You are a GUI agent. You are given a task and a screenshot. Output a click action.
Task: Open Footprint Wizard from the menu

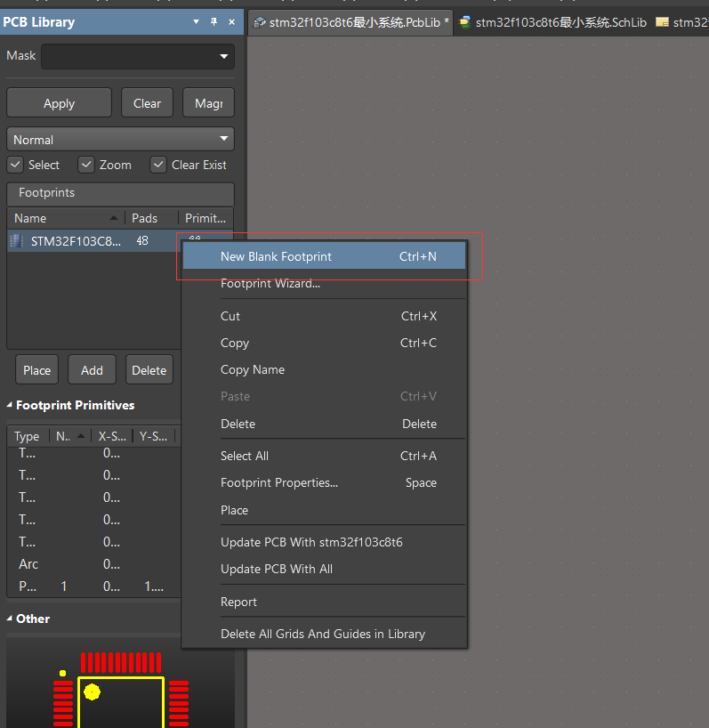324,283
